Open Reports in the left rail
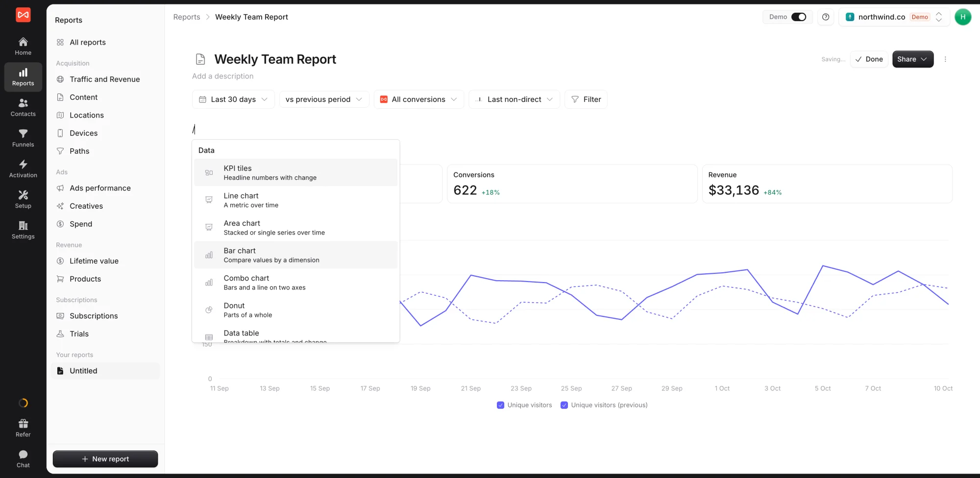The width and height of the screenshot is (980, 478). (23, 77)
